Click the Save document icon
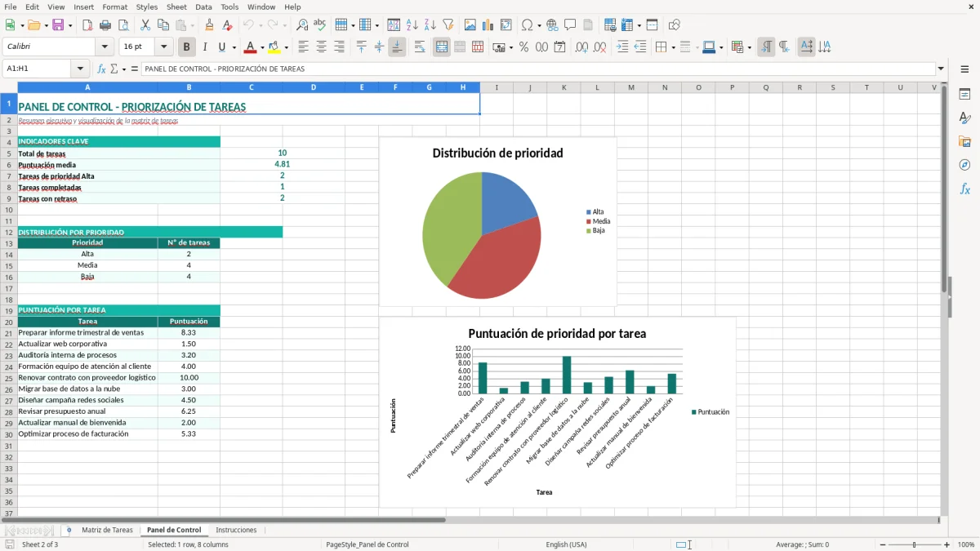 coord(58,25)
